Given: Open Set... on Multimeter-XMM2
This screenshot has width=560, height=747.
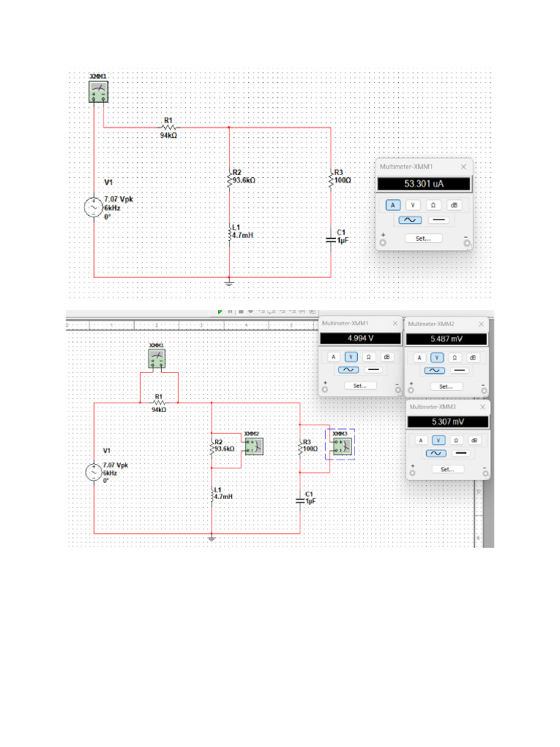Looking at the screenshot, I should coord(446,387).
